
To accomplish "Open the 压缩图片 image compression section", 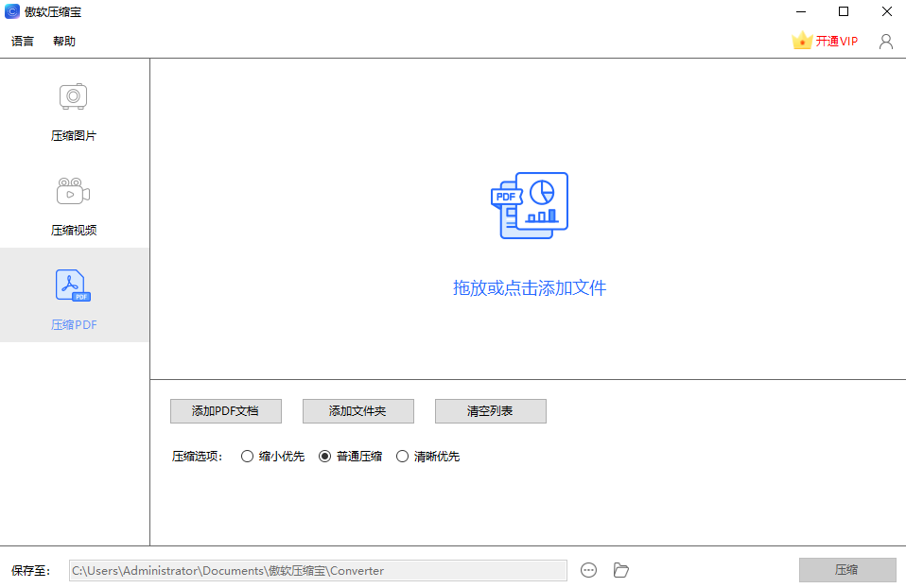I will click(x=74, y=112).
